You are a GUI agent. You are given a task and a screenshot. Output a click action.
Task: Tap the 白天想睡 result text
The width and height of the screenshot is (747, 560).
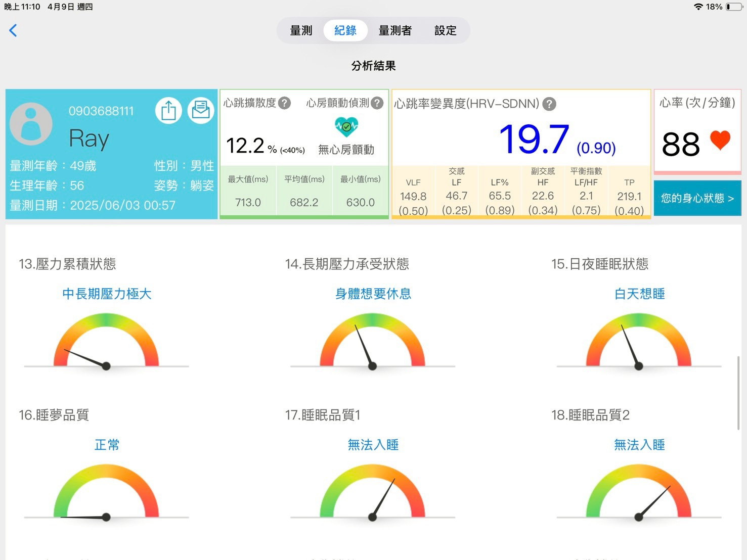[x=639, y=294]
